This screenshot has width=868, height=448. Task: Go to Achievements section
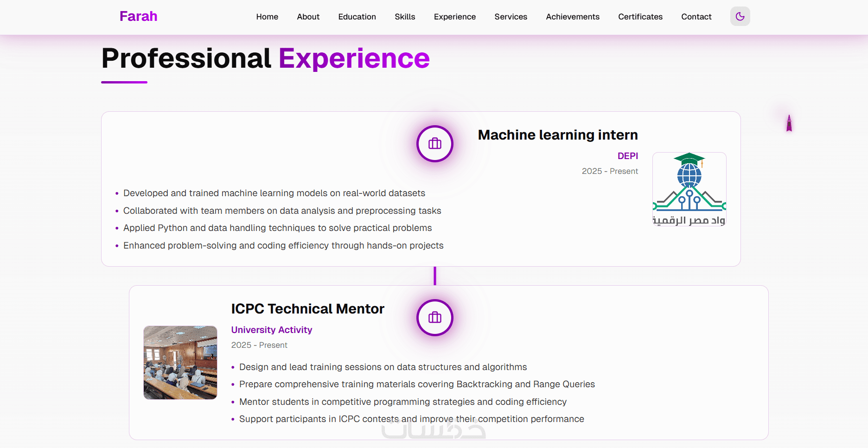[572, 17]
